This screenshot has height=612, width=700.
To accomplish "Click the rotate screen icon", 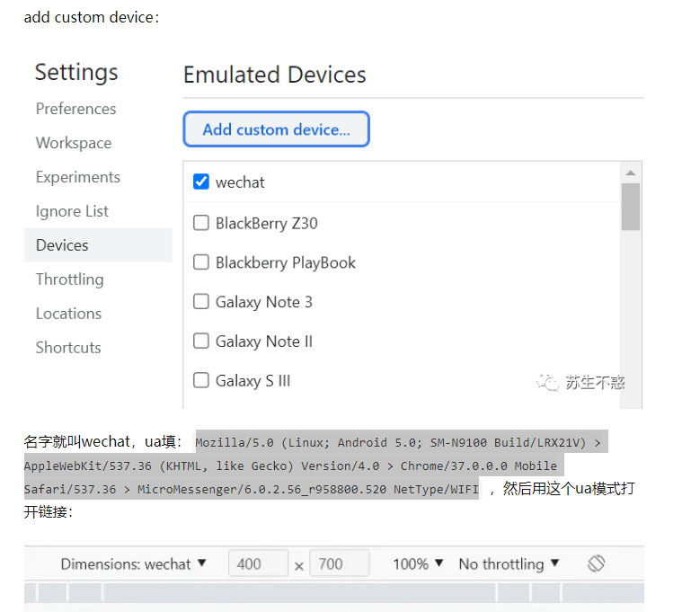I will [x=596, y=563].
